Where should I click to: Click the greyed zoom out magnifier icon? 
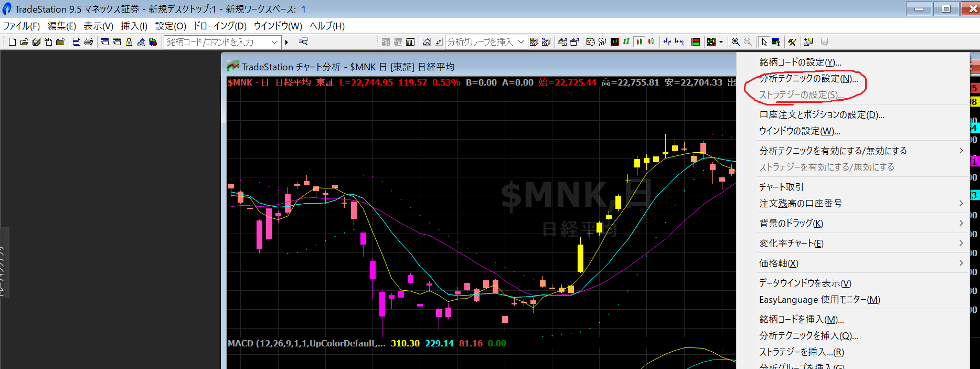pyautogui.click(x=748, y=42)
